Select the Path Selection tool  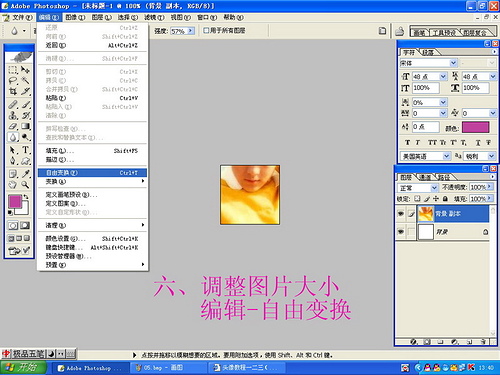tap(13, 150)
